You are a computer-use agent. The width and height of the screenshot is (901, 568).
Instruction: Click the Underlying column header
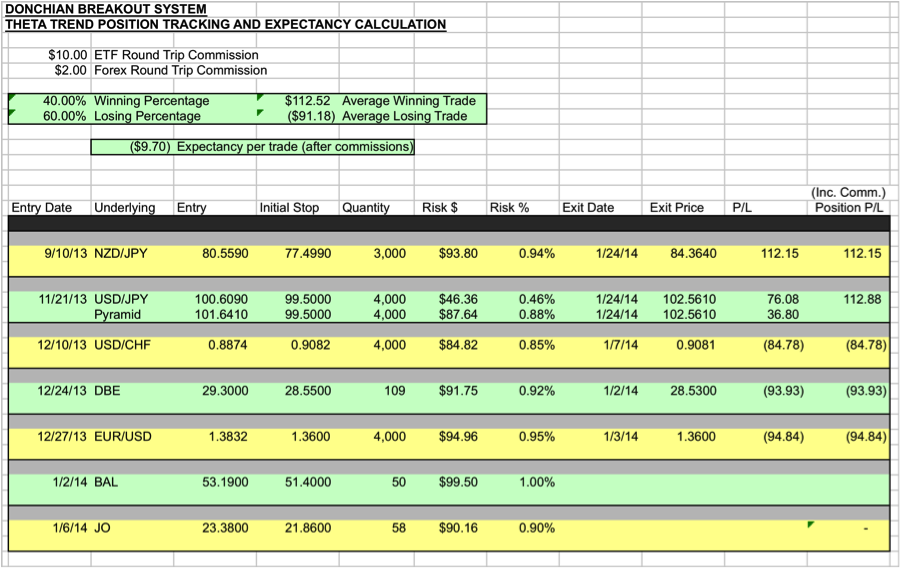click(125, 208)
